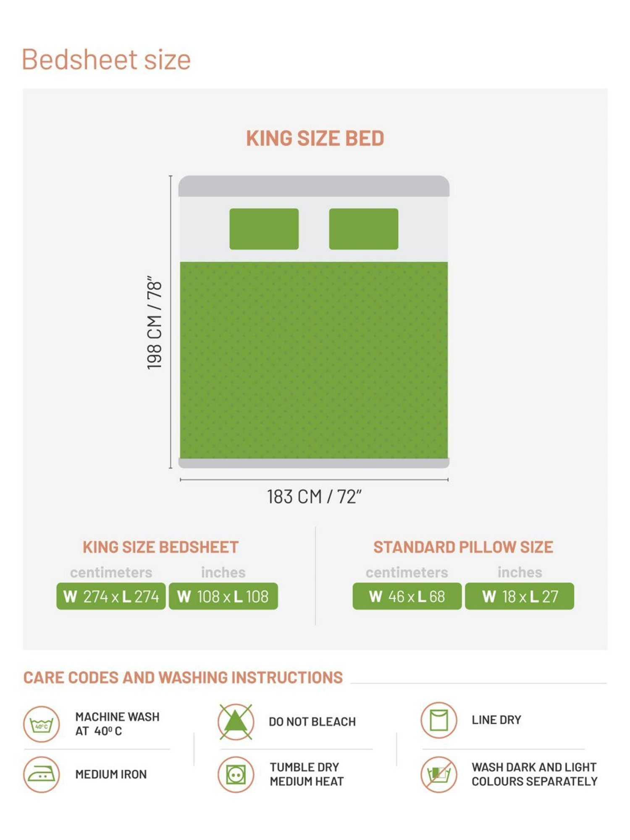The image size is (630, 840).
Task: Click the wash colours separately icon
Action: click(x=438, y=774)
